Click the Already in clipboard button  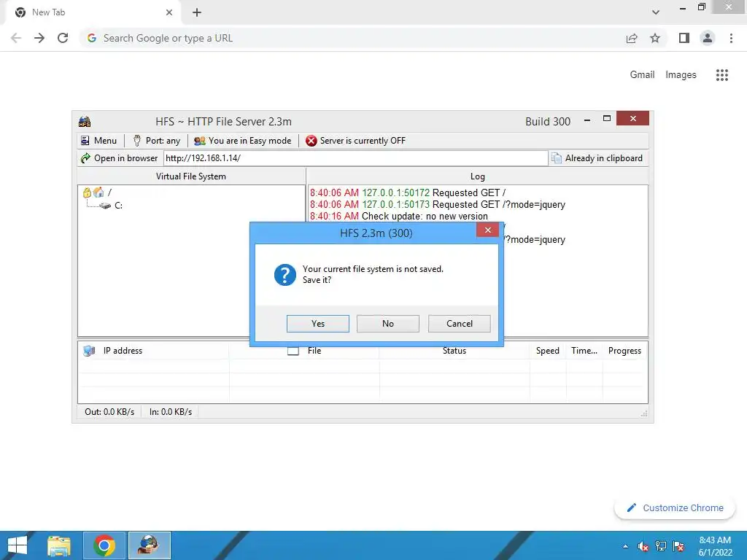coord(597,158)
